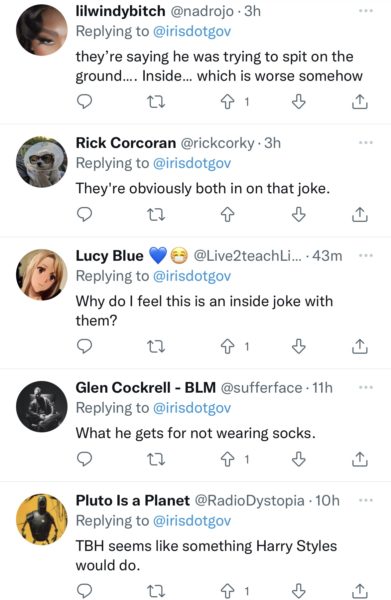The width and height of the screenshot is (391, 600).
Task: Upvote Pluto Is a Planet's reply
Action: pos(228,591)
